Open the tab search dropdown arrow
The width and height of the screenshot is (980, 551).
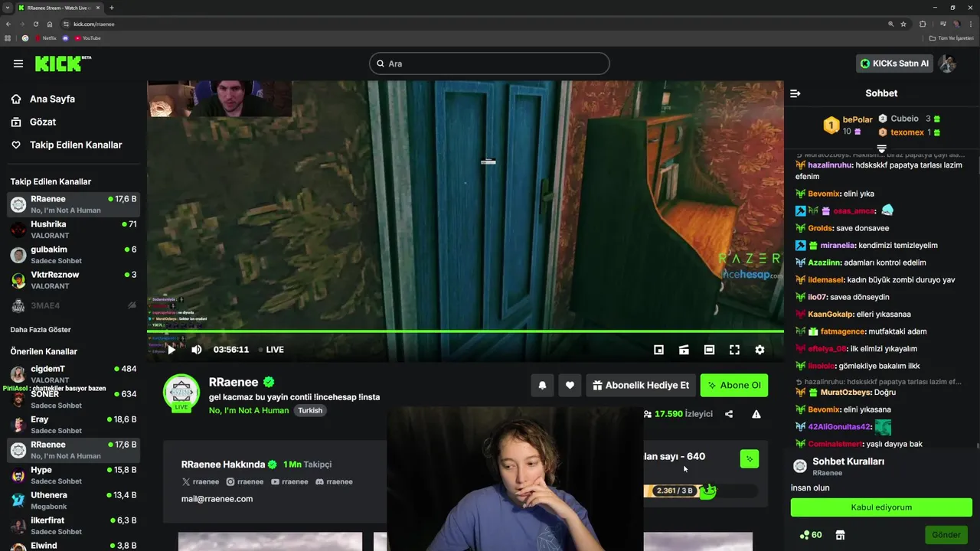pos(8,8)
